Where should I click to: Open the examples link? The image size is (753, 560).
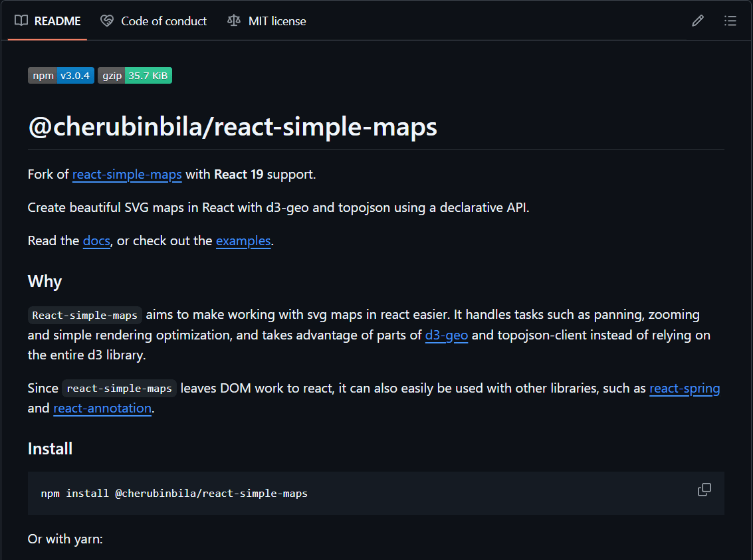click(x=243, y=241)
